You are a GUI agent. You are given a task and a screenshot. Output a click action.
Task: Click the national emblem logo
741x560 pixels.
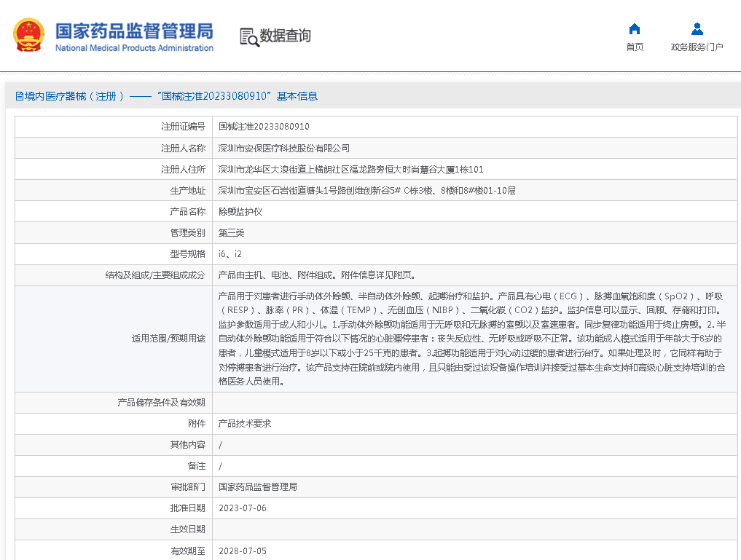click(x=29, y=35)
